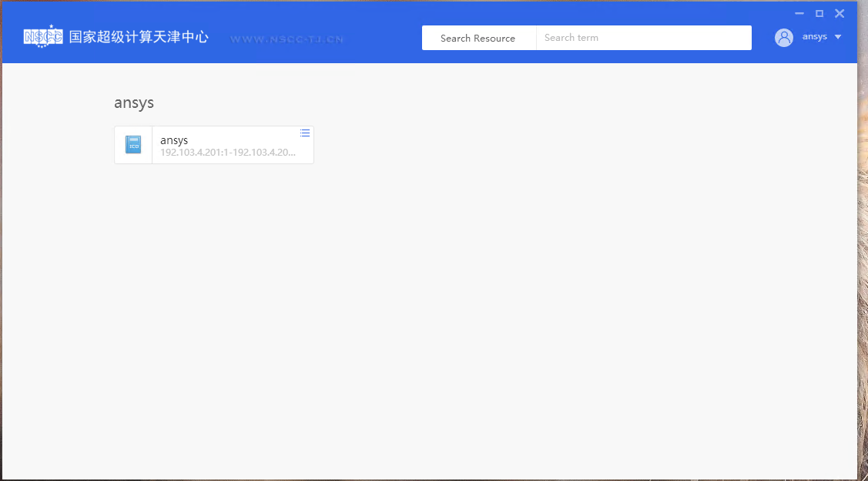
Task: Click the user avatar icon
Action: pos(784,38)
